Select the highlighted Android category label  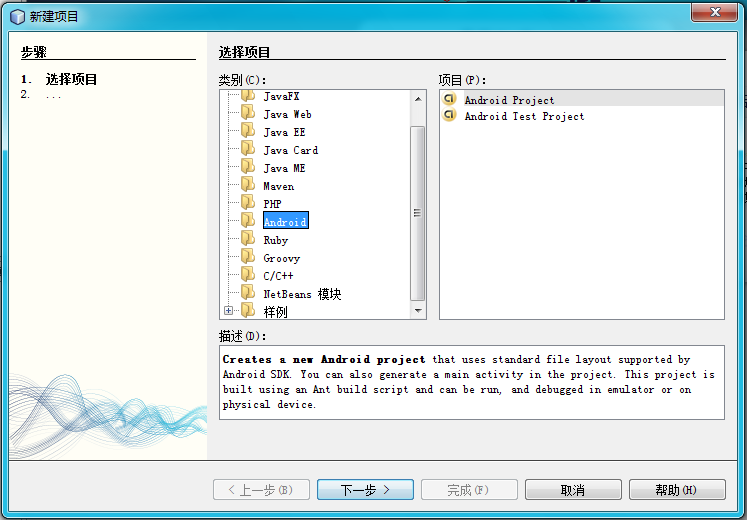tap(286, 220)
